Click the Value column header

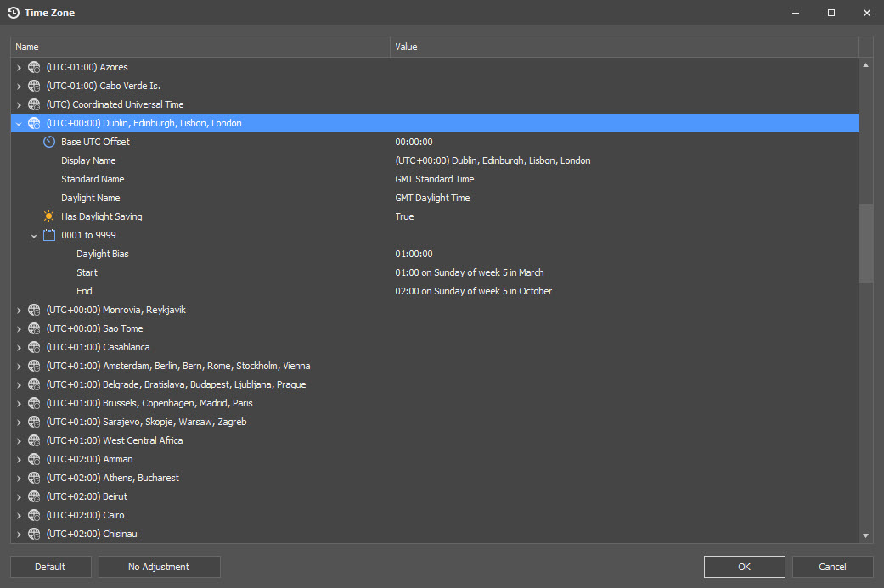tap(624, 47)
